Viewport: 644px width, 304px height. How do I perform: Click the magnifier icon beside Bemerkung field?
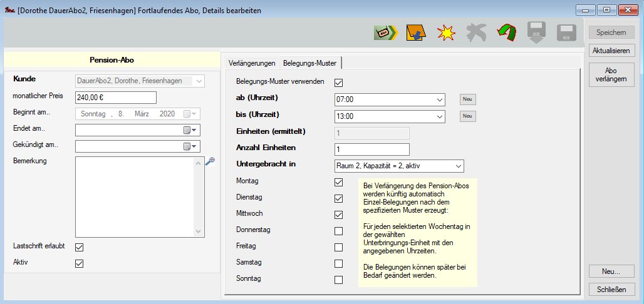(x=210, y=161)
